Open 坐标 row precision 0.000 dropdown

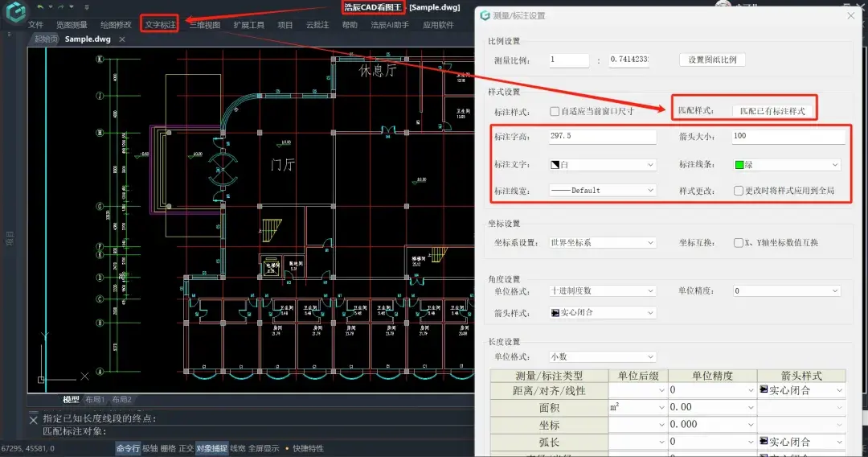coord(712,425)
